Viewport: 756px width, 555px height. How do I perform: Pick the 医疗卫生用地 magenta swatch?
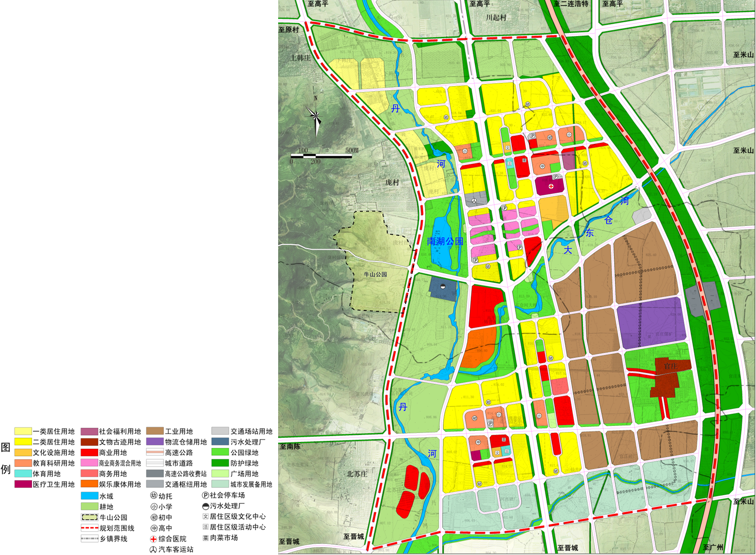[23, 484]
